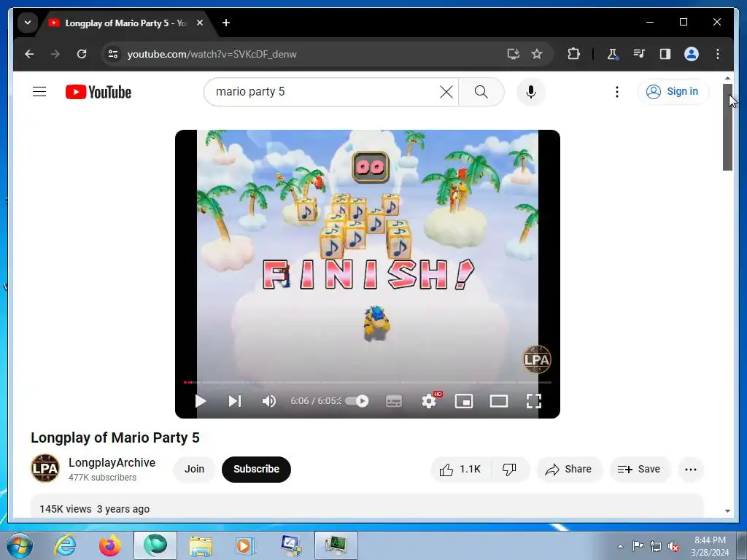Viewport: 747px width, 560px height.
Task: Open the YouTube guide hamburger menu
Action: pos(39,91)
